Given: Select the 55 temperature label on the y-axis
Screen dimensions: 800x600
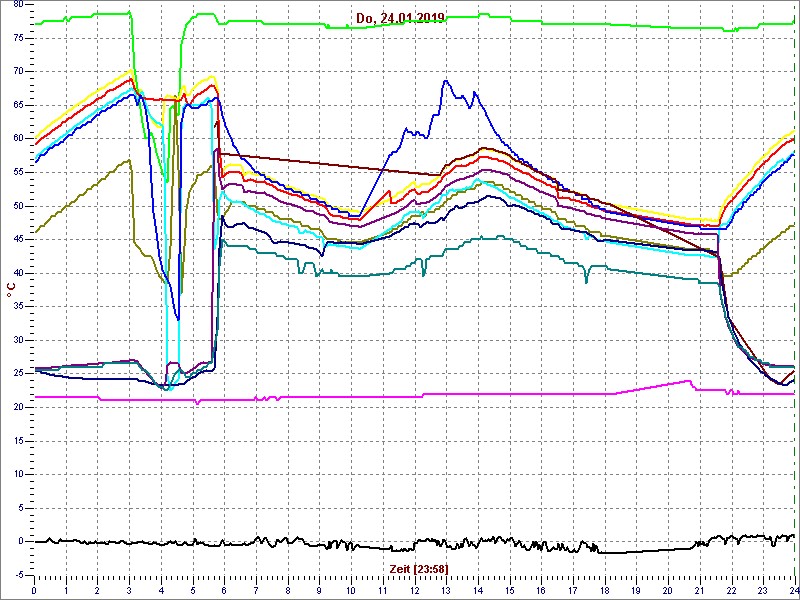Looking at the screenshot, I should tap(18, 172).
